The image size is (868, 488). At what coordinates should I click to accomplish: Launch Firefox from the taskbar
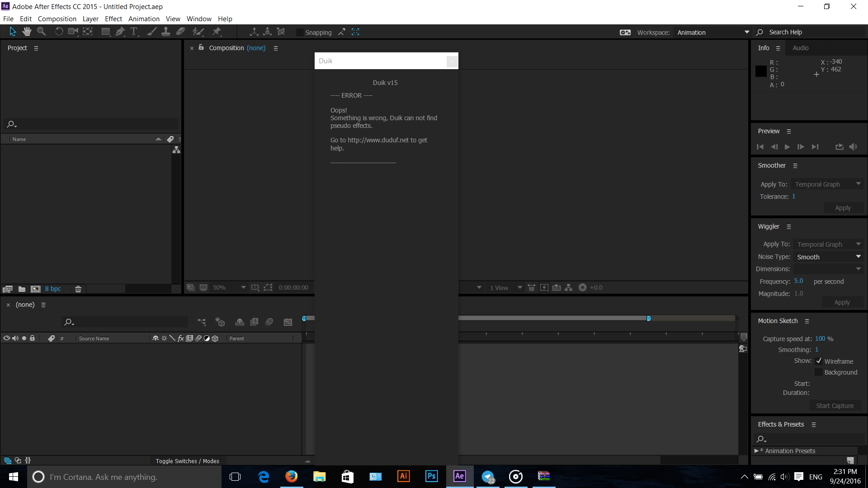(292, 476)
